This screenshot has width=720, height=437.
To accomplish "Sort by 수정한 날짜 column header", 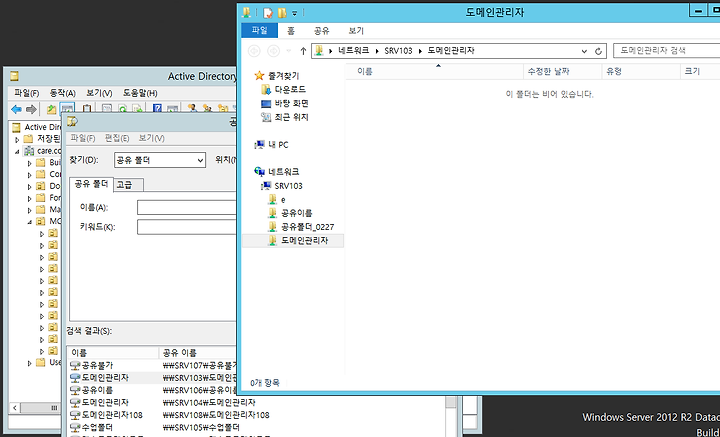I will click(x=562, y=72).
